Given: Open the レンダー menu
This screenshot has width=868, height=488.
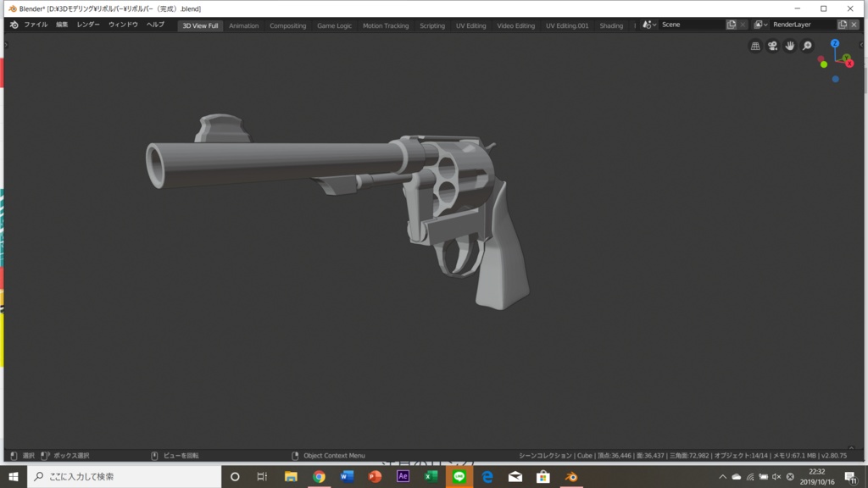Looking at the screenshot, I should pyautogui.click(x=88, y=25).
